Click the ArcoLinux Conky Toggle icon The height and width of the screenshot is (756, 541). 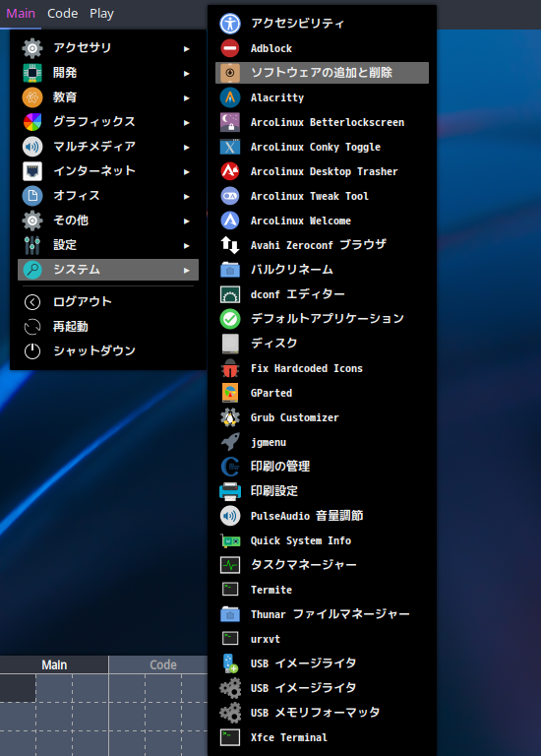point(230,147)
